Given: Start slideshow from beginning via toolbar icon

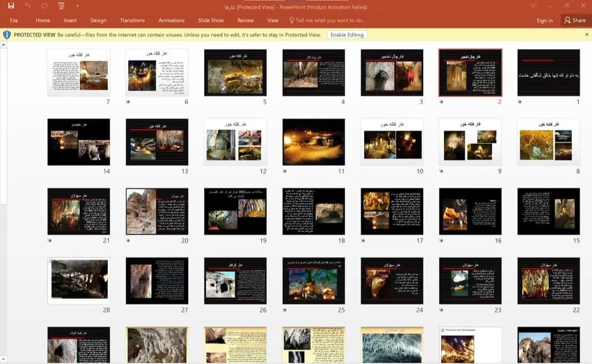Looking at the screenshot, I should 61,6.
